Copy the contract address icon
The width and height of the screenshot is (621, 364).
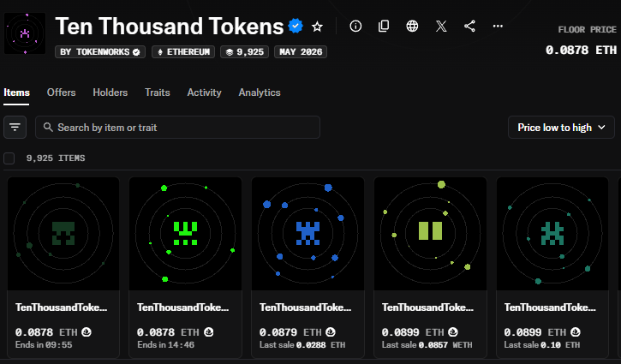pos(384,27)
